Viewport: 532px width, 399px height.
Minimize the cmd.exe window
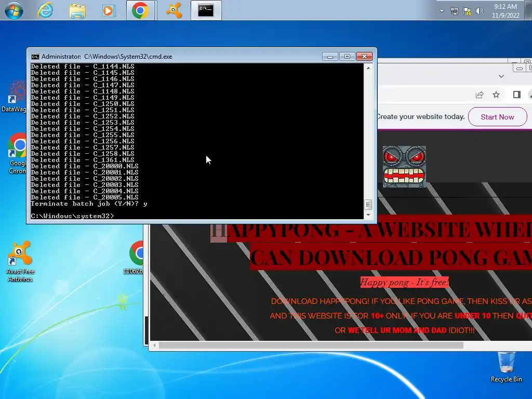point(330,57)
